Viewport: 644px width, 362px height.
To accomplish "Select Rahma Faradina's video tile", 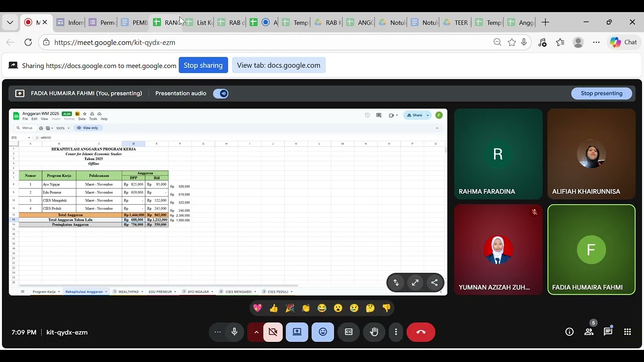I will (x=498, y=154).
